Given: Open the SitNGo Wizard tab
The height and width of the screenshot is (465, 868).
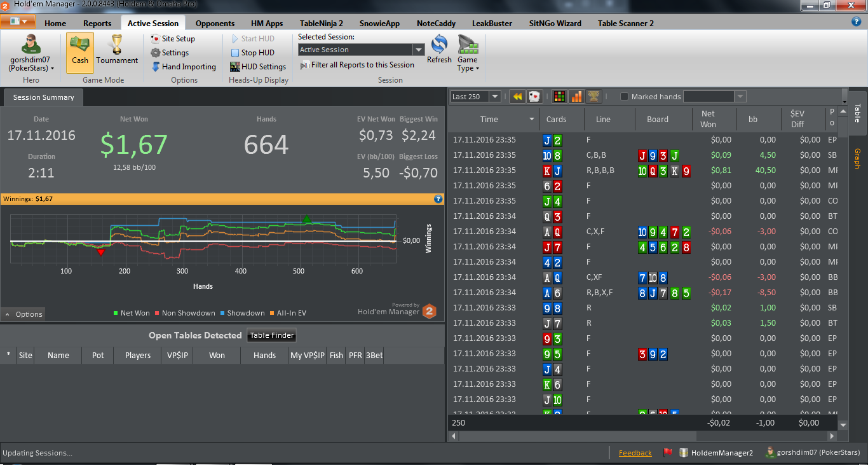Looking at the screenshot, I should pyautogui.click(x=555, y=24).
